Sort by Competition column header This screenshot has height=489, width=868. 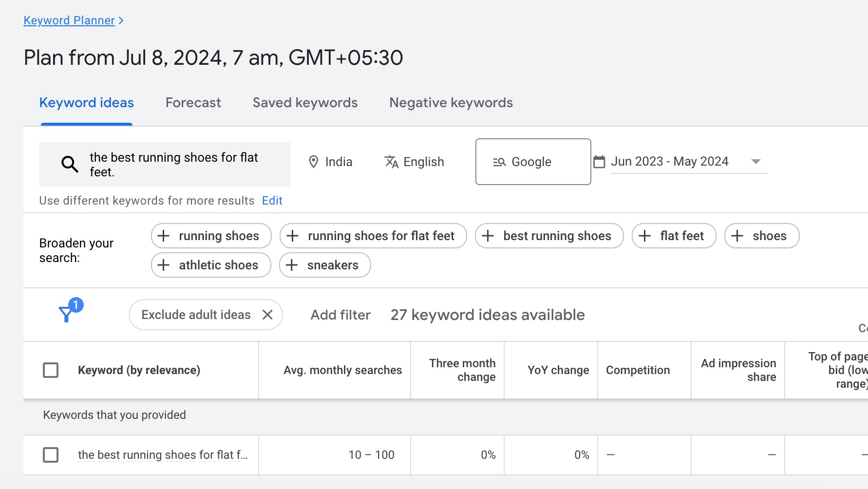[638, 370]
